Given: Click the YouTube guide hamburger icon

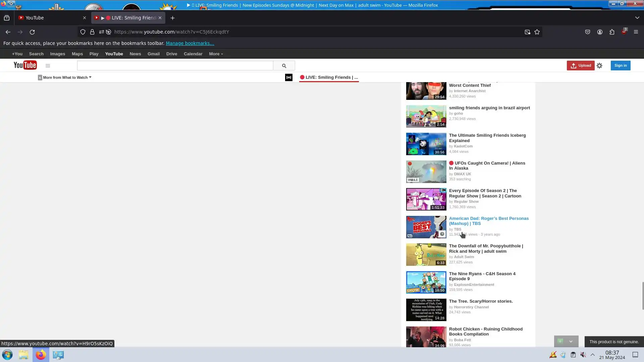Looking at the screenshot, I should (48, 66).
